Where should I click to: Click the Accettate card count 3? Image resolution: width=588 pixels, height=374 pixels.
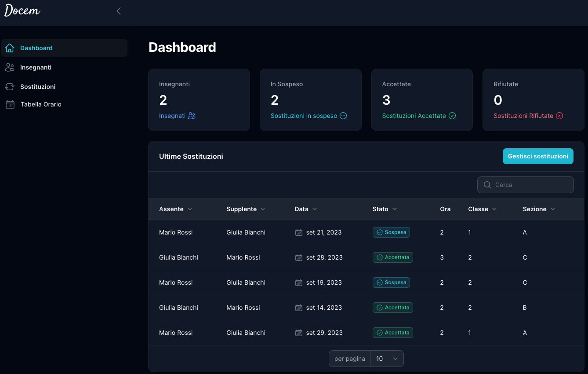386,100
